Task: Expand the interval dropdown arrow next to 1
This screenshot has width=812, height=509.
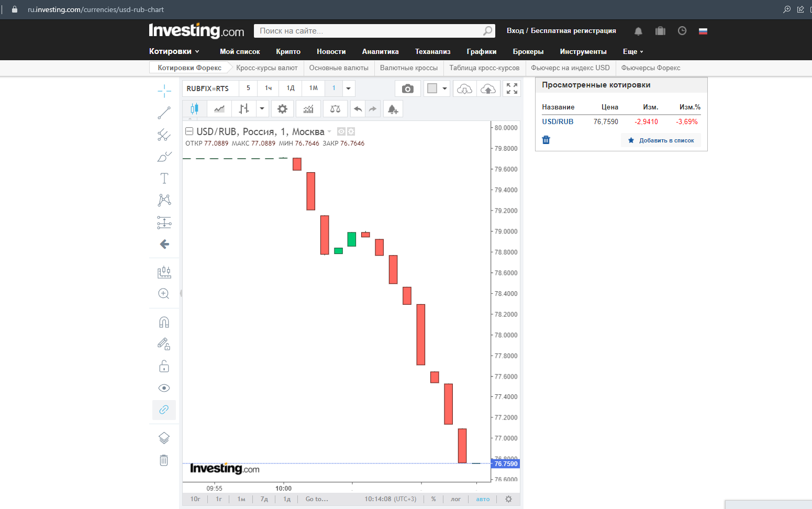Action: [x=349, y=88]
